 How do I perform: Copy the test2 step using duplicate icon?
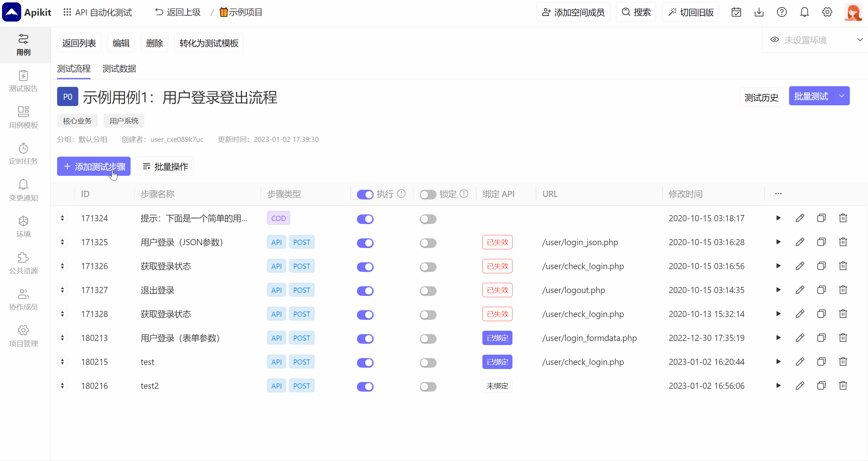(x=821, y=386)
